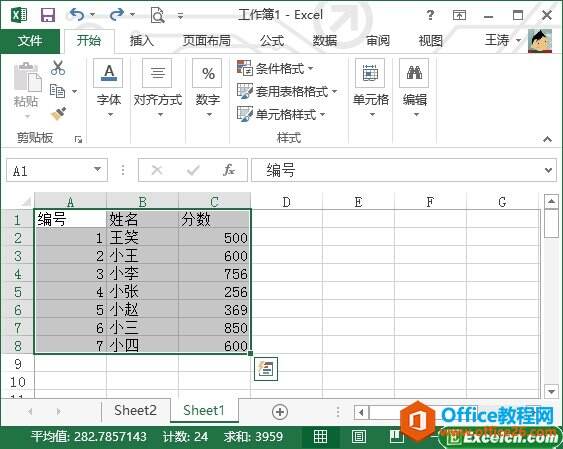Click cell containing 王笑

pos(142,238)
